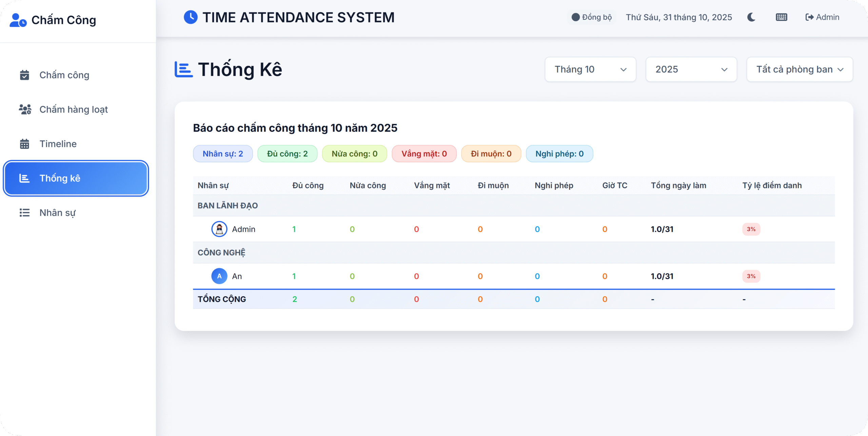Click the blue clock logo icon
868x436 pixels.
click(x=191, y=17)
